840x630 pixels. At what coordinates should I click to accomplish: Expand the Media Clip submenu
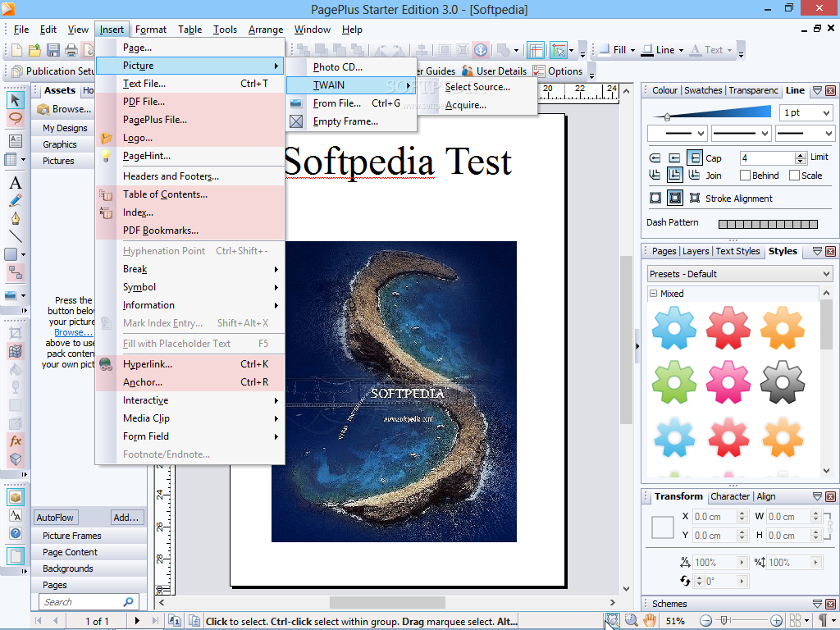(189, 418)
